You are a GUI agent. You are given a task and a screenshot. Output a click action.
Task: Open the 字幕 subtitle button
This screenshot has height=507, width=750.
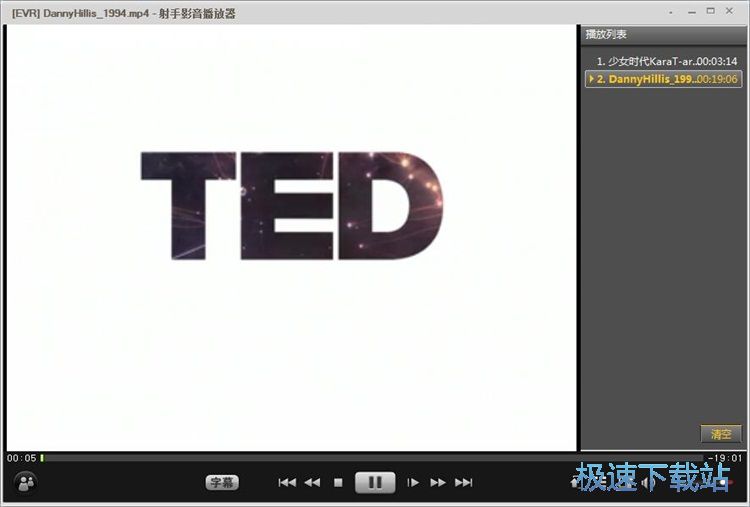(222, 483)
